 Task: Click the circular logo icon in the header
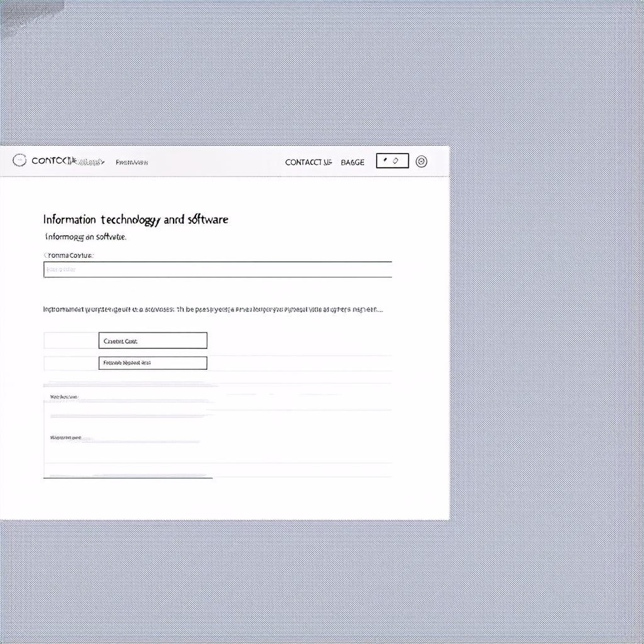point(19,161)
